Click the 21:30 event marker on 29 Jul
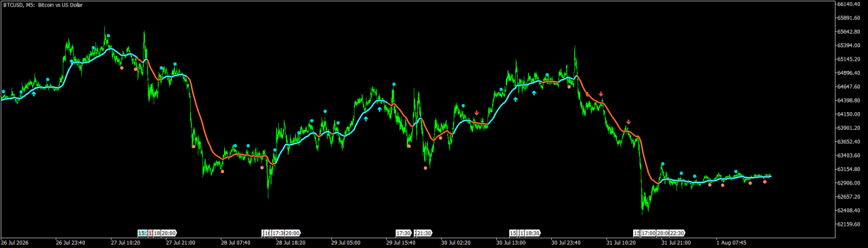 [424, 233]
